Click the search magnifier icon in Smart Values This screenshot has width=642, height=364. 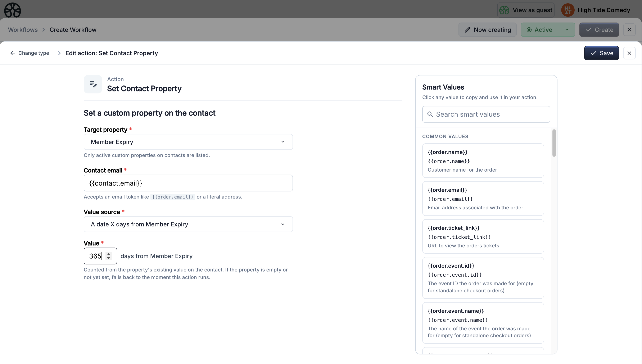(x=430, y=114)
